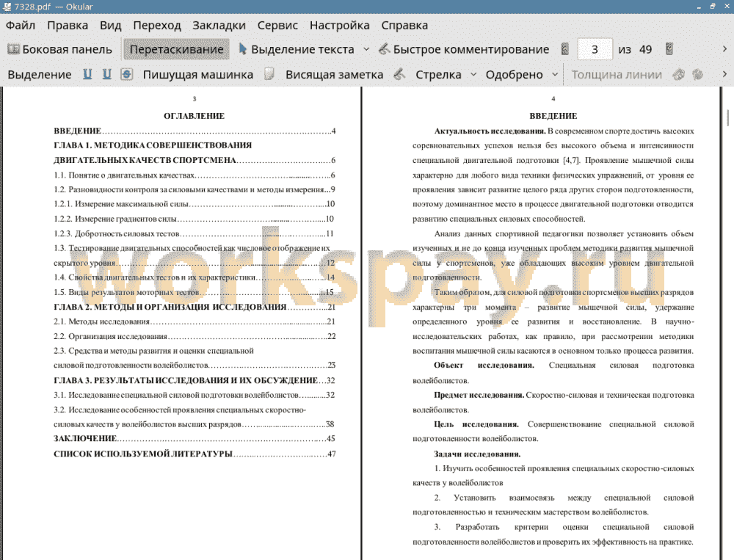Go to the next page using the arrow icon
The image size is (734, 560).
click(x=669, y=49)
